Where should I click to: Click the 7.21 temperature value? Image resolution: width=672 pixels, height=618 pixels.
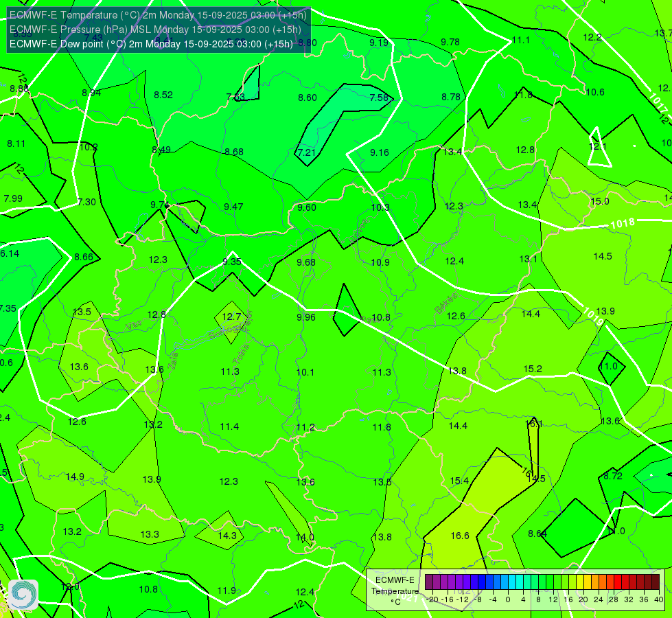click(x=306, y=152)
